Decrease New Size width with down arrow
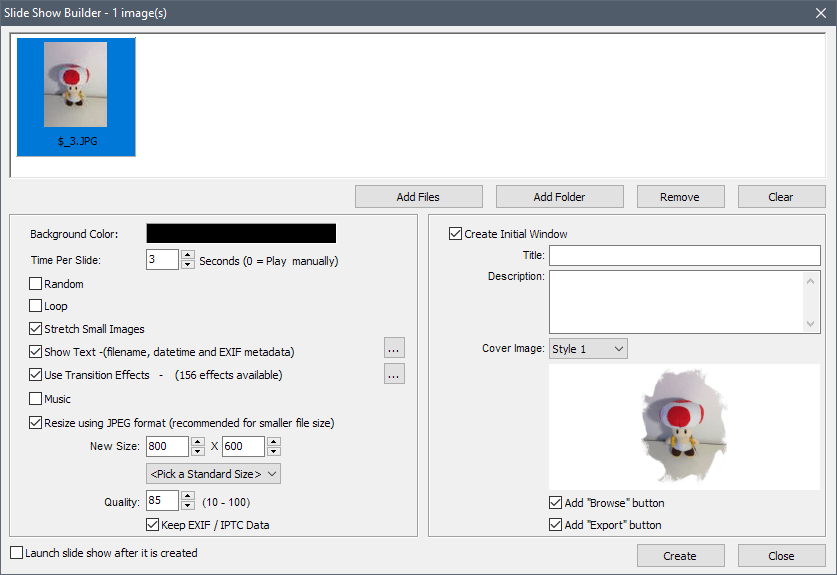Image resolution: width=837 pixels, height=575 pixels. [198, 451]
